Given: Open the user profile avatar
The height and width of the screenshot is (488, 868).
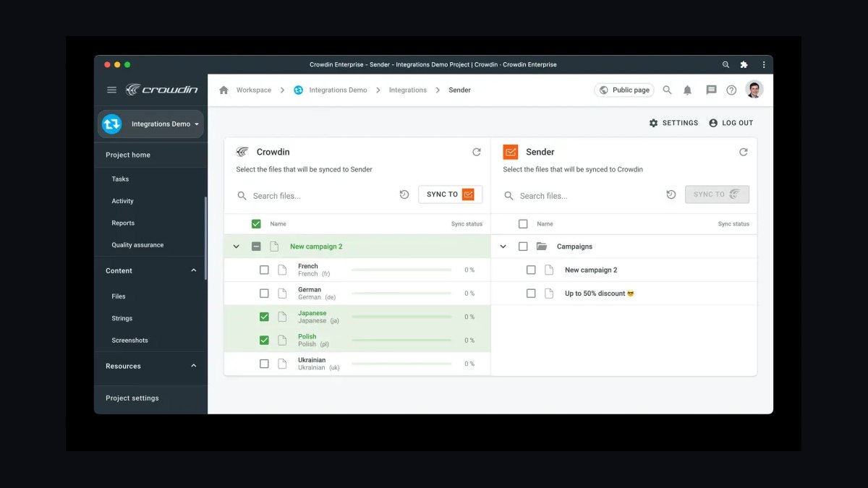Looking at the screenshot, I should pos(754,90).
